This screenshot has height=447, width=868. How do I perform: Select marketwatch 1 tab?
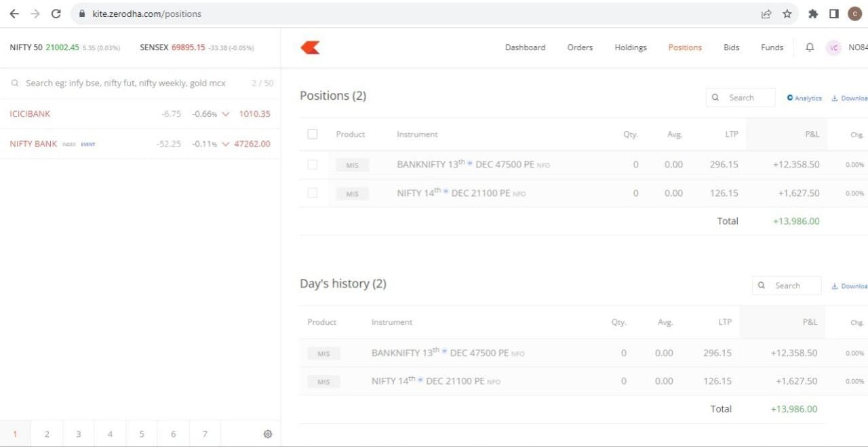pyautogui.click(x=16, y=434)
